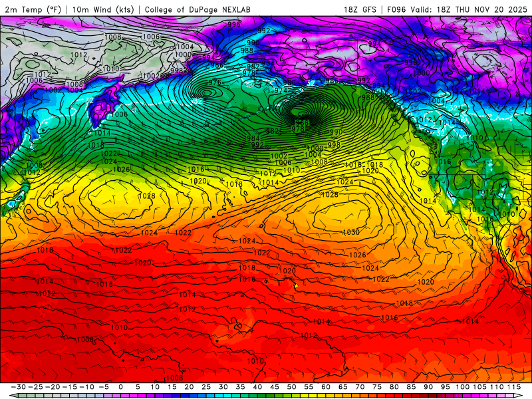The image size is (532, 399).
Task: Click the -5 value on the temperature scale
Action: 104,387
